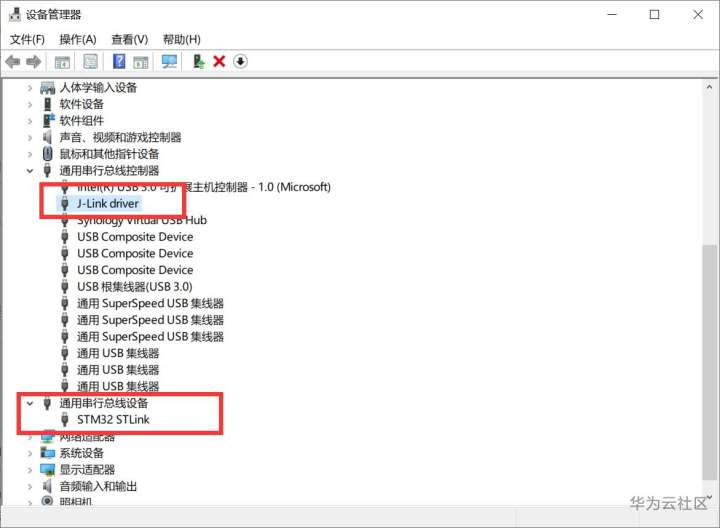Select the Intel USB 3.0 主机控制器 entry

click(x=203, y=187)
